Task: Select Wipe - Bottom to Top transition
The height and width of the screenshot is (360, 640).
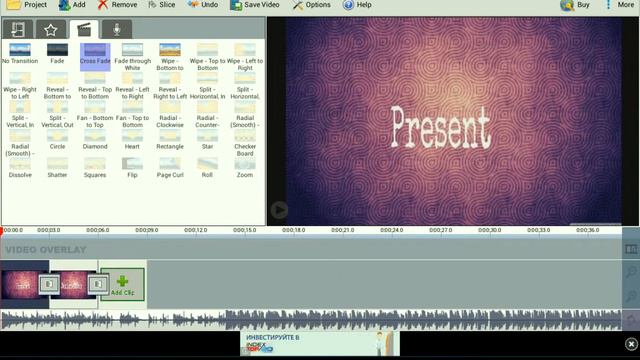Action: [170, 57]
